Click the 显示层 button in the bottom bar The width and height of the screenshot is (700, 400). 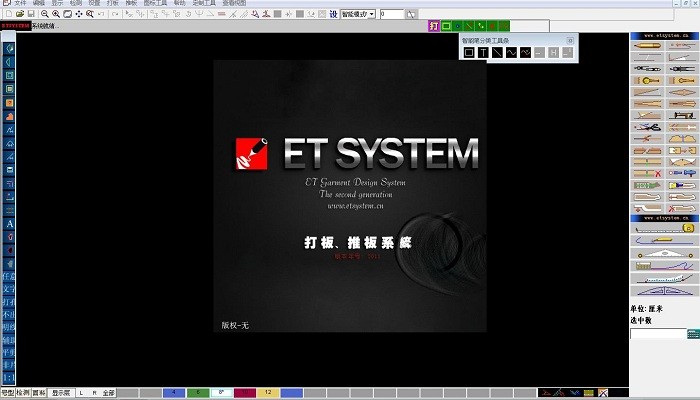[61, 393]
